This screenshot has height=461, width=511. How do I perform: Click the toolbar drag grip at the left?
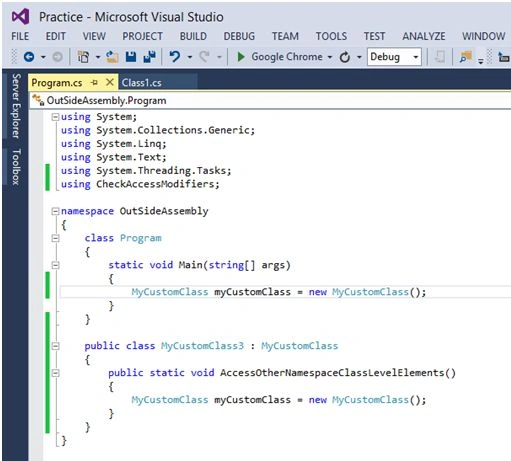(14, 57)
